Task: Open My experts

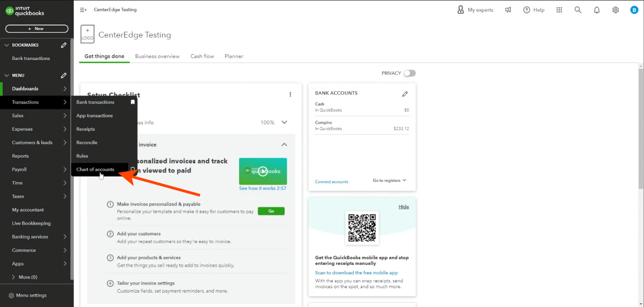Action: point(475,10)
